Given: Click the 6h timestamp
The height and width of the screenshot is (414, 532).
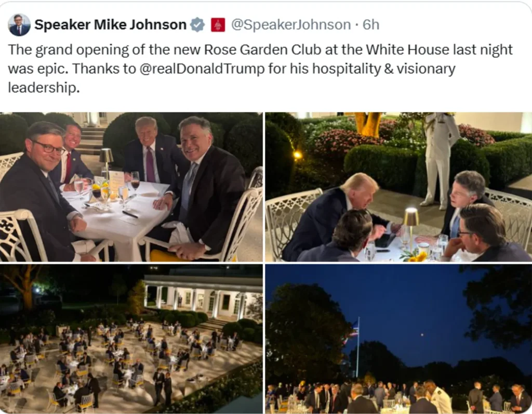Looking at the screenshot, I should (x=371, y=24).
